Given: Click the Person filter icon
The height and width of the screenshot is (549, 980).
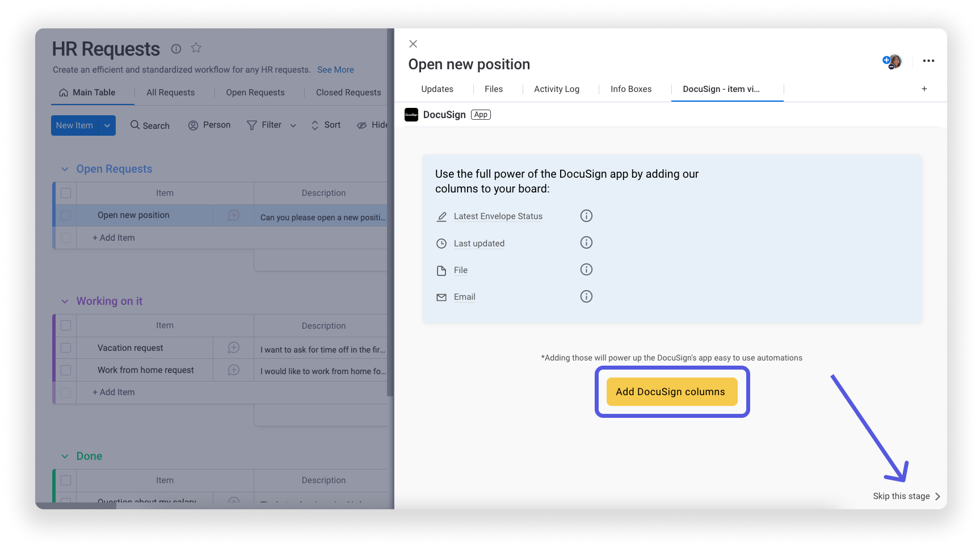Looking at the screenshot, I should [193, 125].
